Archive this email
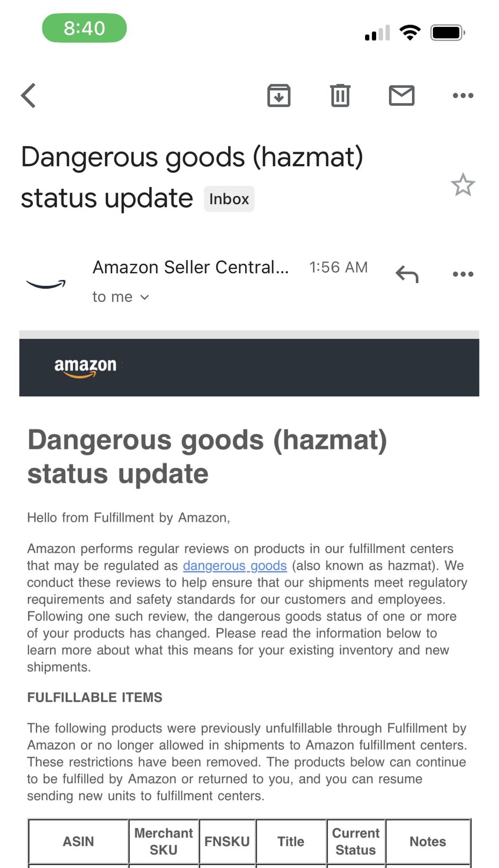The width and height of the screenshot is (499, 868). [x=279, y=96]
